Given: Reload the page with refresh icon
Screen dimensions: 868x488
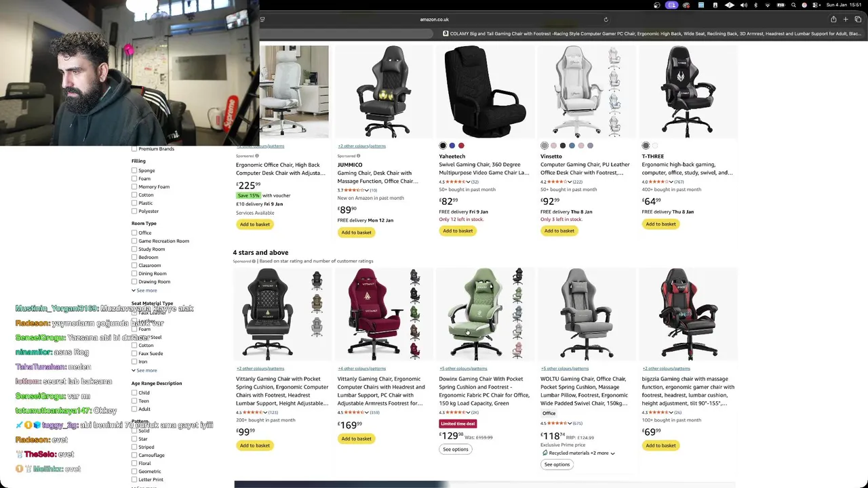Looking at the screenshot, I should (606, 20).
